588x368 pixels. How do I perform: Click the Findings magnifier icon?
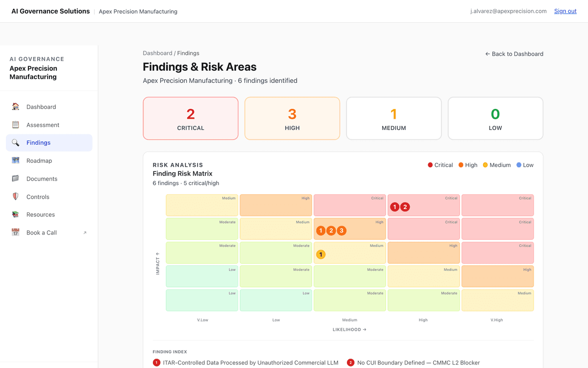point(16,143)
